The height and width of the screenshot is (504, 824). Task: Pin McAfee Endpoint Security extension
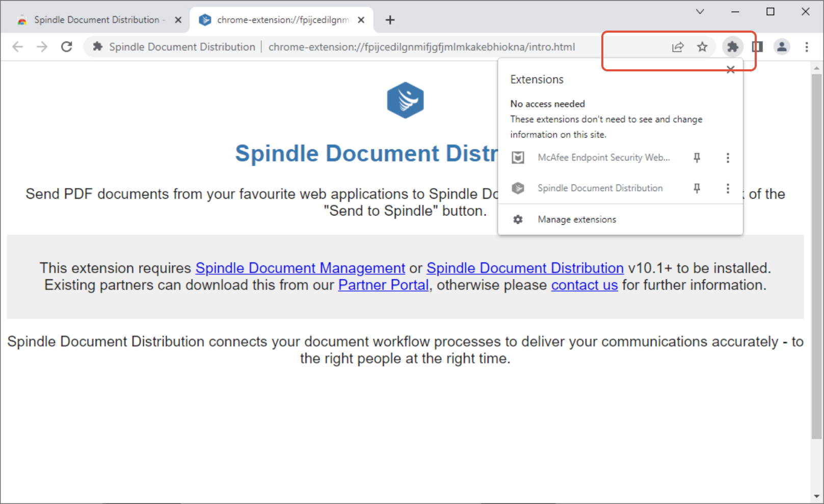click(x=697, y=158)
